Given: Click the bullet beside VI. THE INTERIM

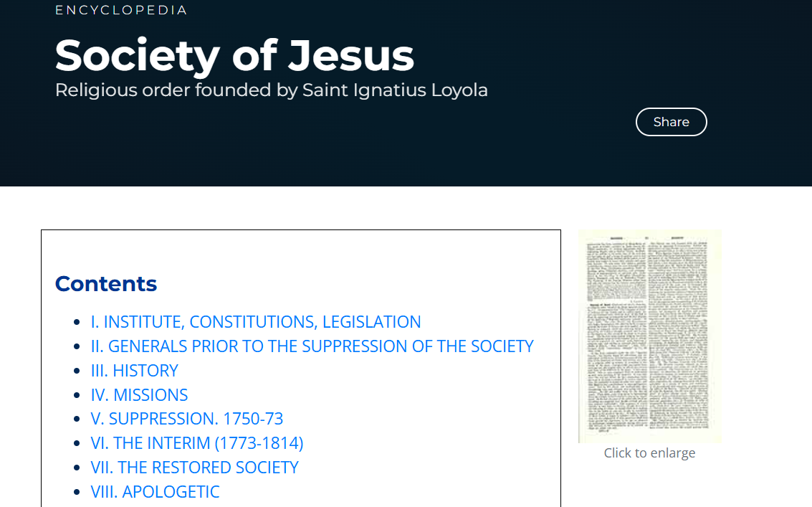Looking at the screenshot, I should coord(77,443).
